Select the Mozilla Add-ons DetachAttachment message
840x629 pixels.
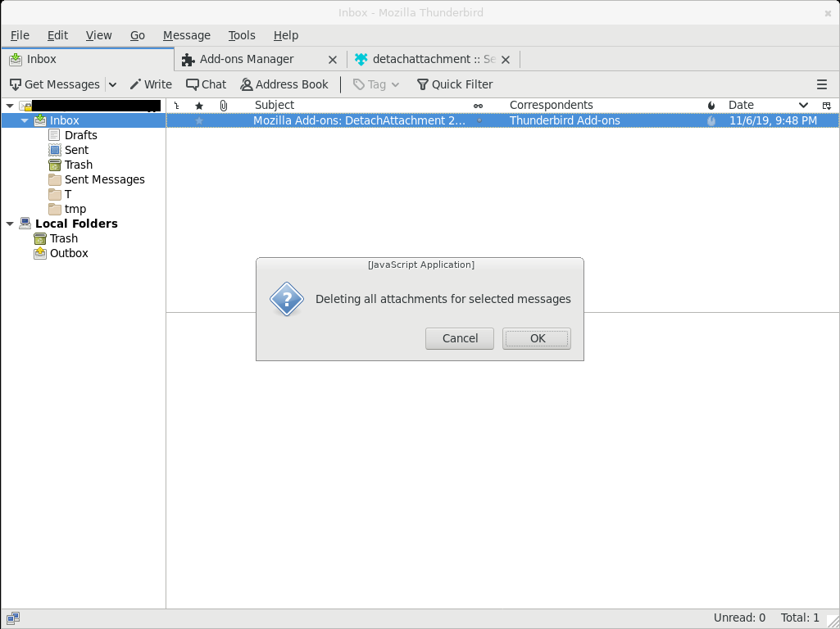point(359,120)
